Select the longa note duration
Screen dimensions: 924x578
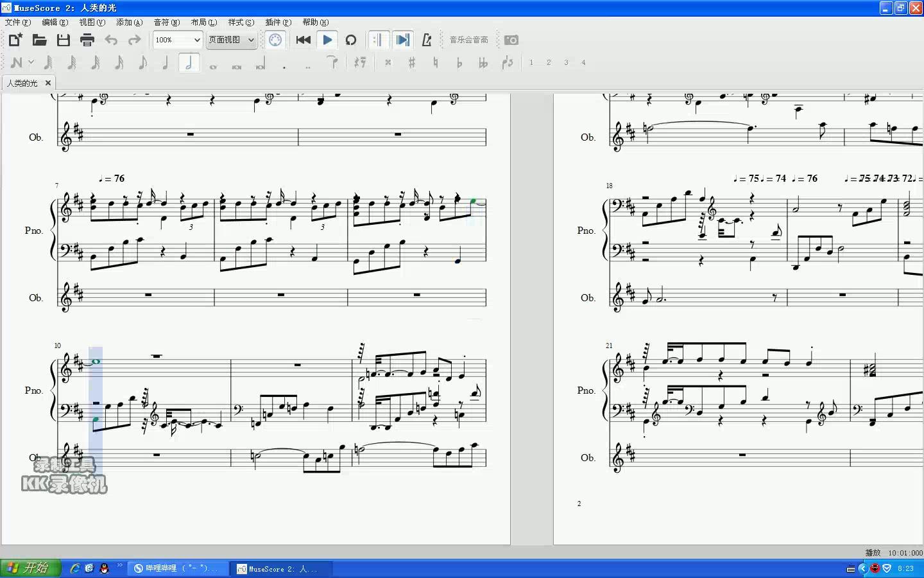tap(261, 62)
